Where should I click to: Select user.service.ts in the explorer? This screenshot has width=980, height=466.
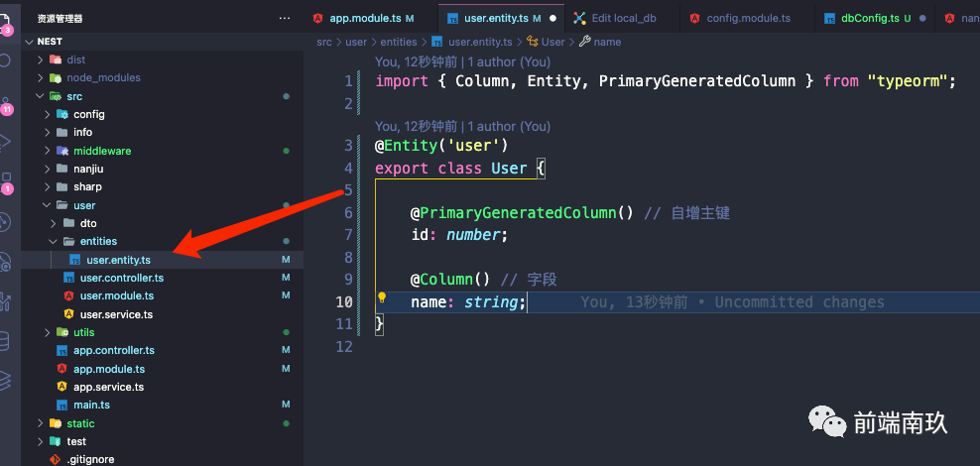point(116,314)
